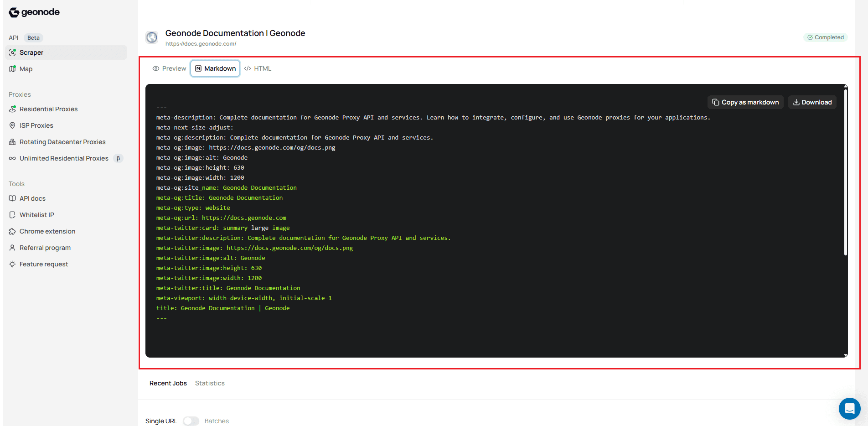Viewport: 868px width, 426px height.
Task: Click the Unlimited Residential Proxies infinity icon
Action: 12,158
